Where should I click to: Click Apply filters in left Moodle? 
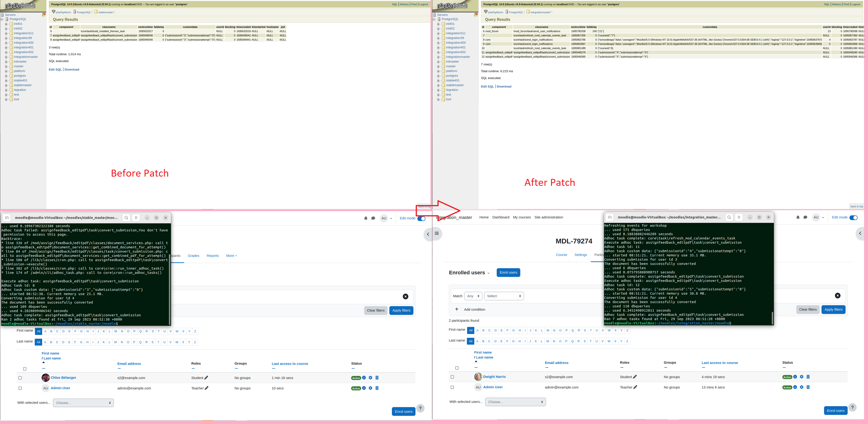click(x=401, y=310)
